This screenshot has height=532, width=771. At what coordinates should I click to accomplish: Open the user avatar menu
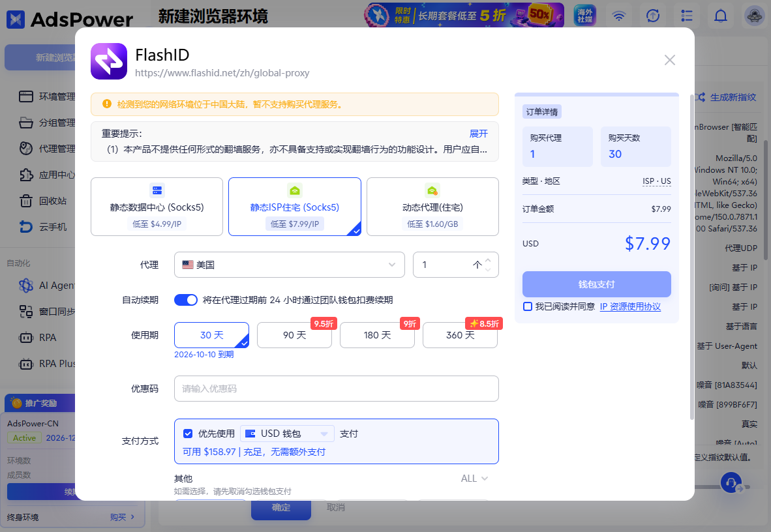(754, 16)
